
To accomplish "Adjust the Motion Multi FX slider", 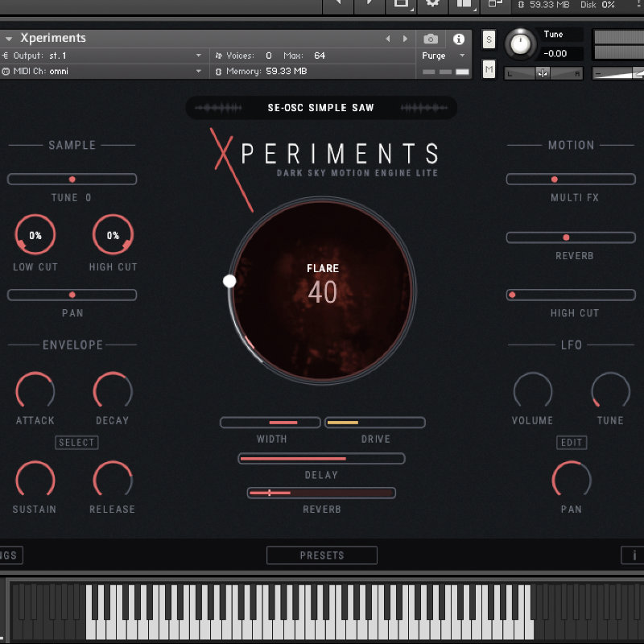I will [571, 179].
